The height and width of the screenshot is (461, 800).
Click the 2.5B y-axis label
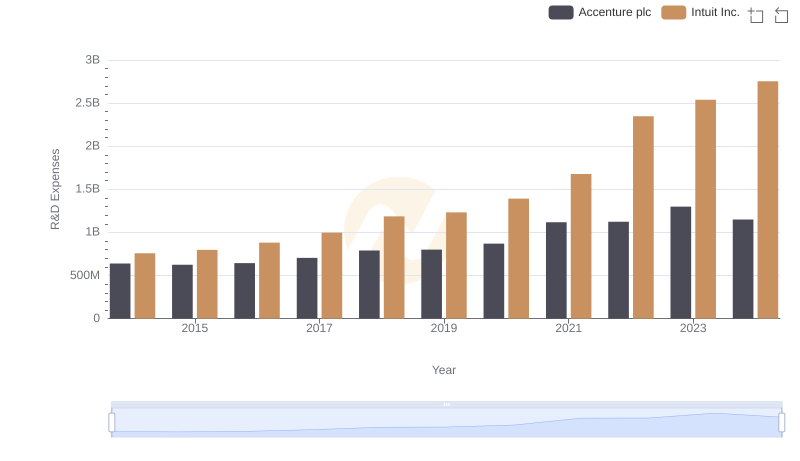coord(87,103)
